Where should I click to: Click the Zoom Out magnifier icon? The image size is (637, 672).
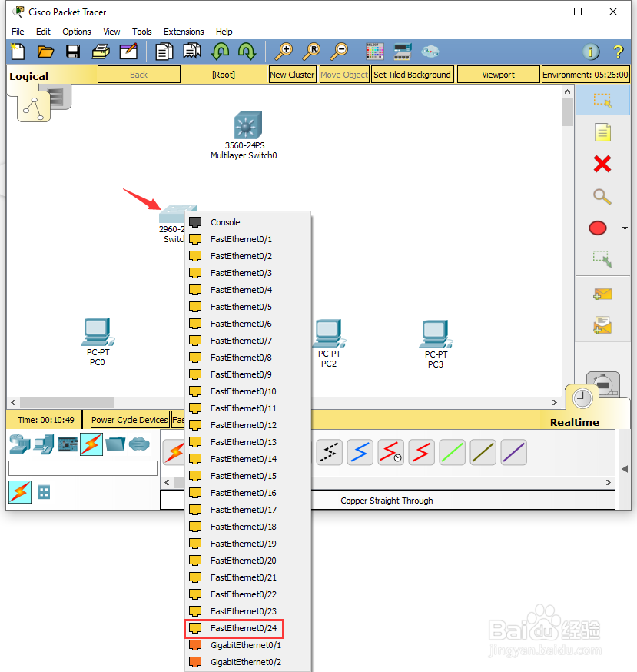pos(339,52)
